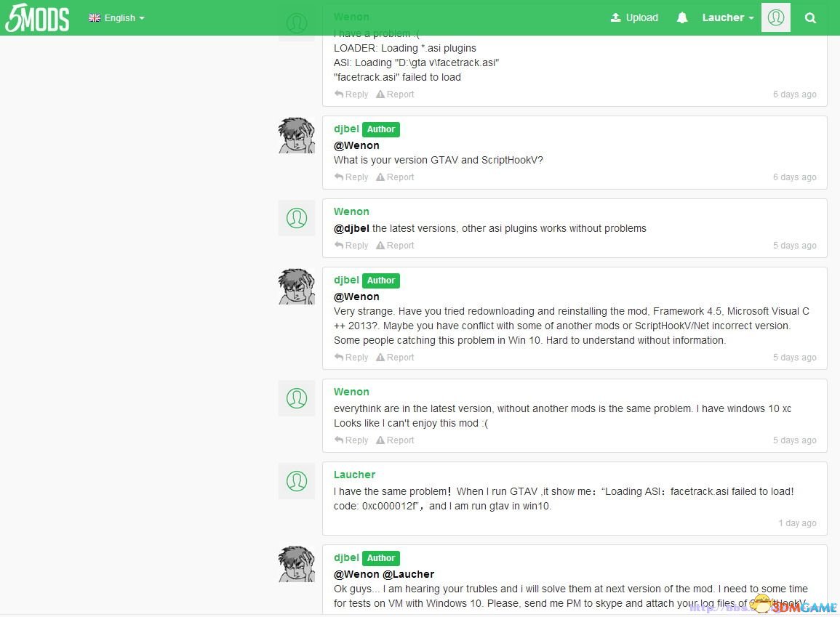Open djbel's profile from ScriptHookV version question
840x617 pixels.
point(346,129)
